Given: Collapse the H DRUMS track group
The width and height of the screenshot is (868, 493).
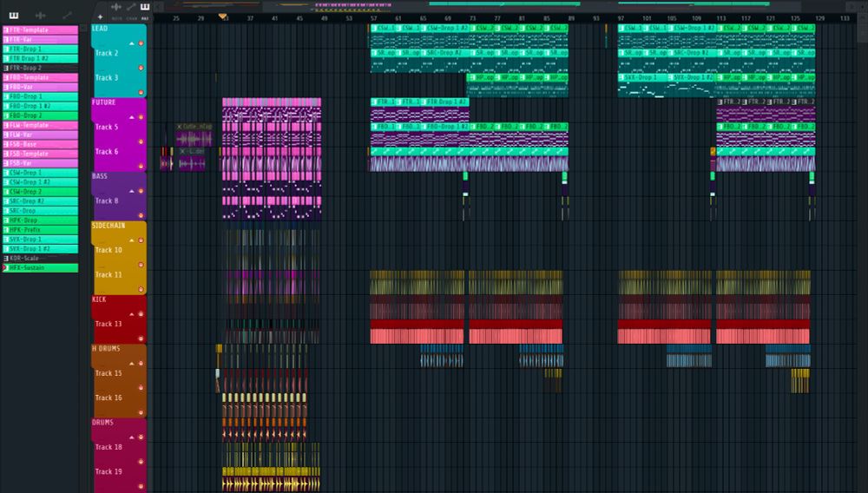Looking at the screenshot, I should point(132,363).
